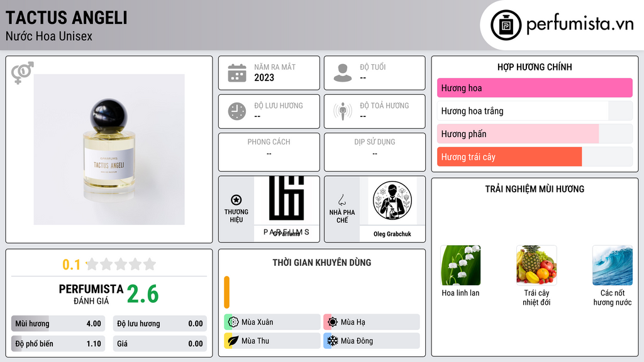The height and width of the screenshot is (362, 644).
Task: Click the calendar icon beside Năm ra mắt
Action: point(237,73)
